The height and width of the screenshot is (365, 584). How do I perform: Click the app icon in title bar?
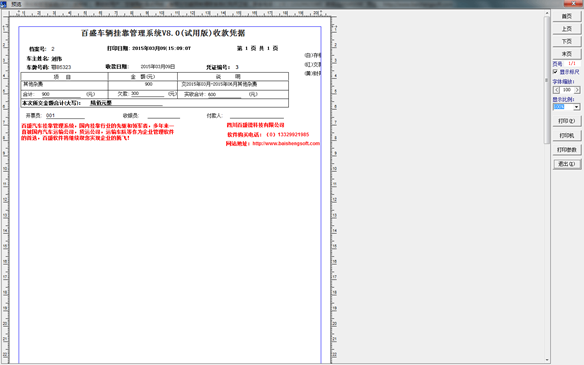tap(3, 4)
